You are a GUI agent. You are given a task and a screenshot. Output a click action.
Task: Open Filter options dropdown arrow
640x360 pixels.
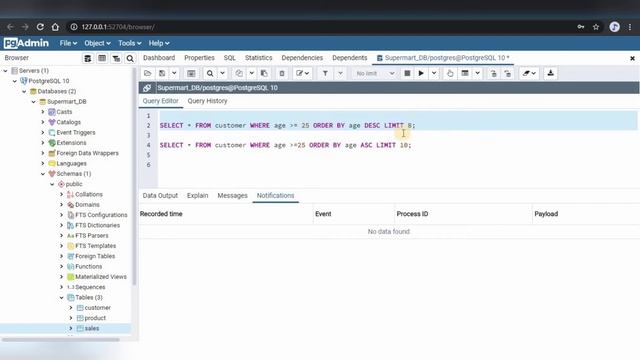pyautogui.click(x=340, y=73)
